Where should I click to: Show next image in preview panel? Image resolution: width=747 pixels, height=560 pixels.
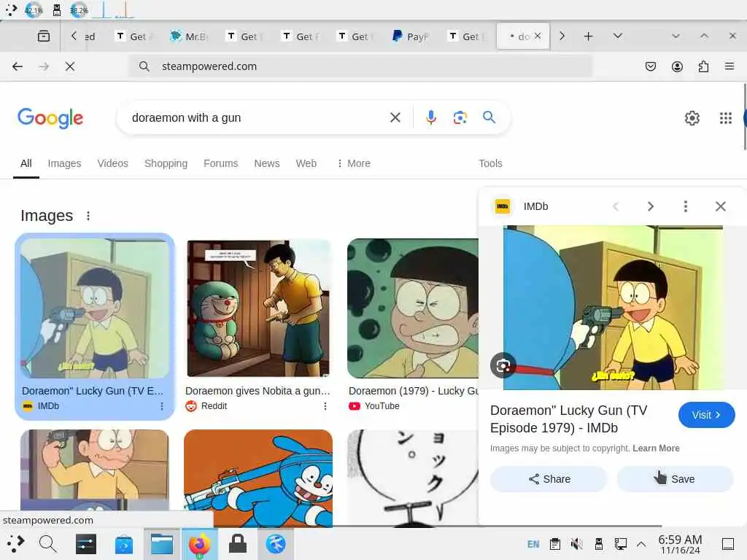click(x=650, y=206)
